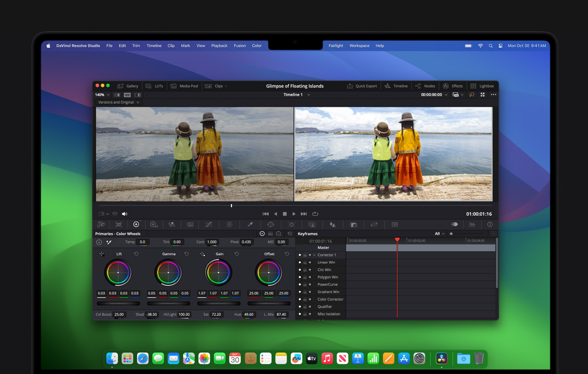
Task: Open the Playback menu
Action: tap(219, 46)
